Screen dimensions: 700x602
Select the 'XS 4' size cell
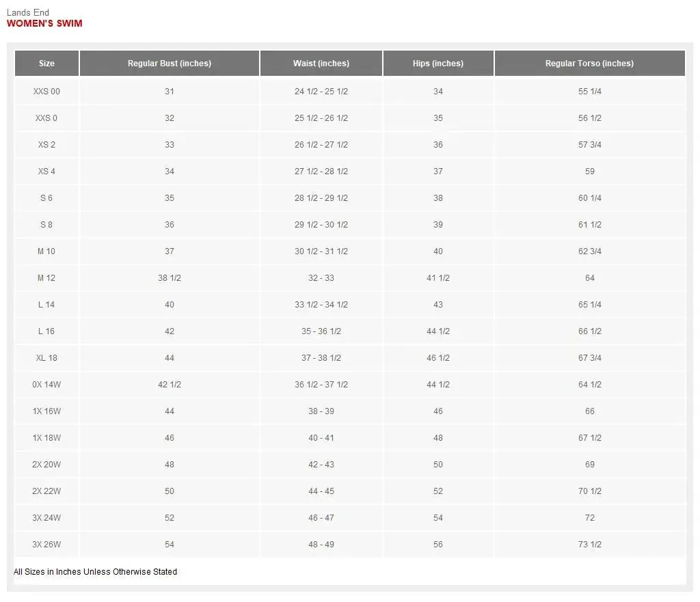[x=46, y=172]
